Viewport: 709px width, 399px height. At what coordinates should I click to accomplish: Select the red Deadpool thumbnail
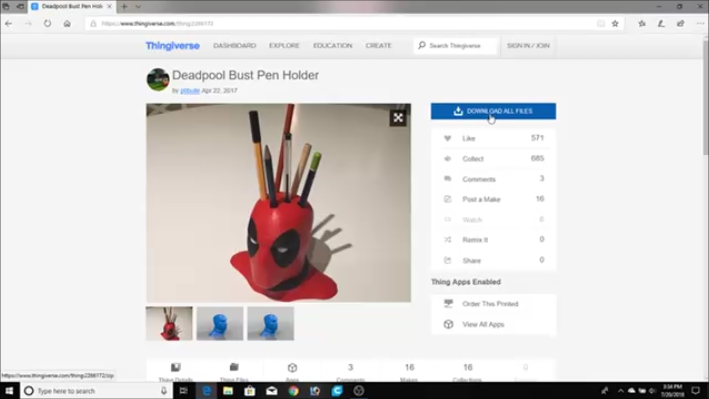pos(169,323)
